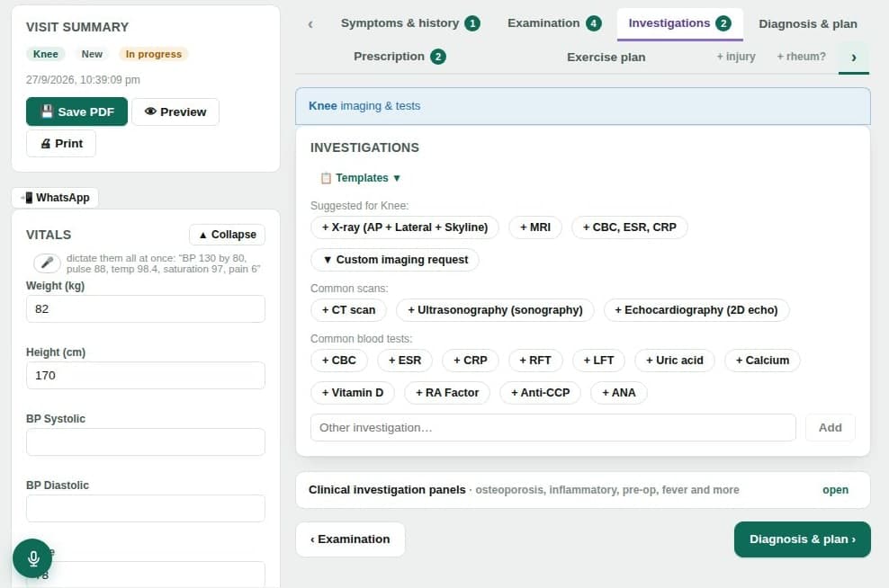Switch to Symptoms & history tab
889x588 pixels.
(410, 23)
